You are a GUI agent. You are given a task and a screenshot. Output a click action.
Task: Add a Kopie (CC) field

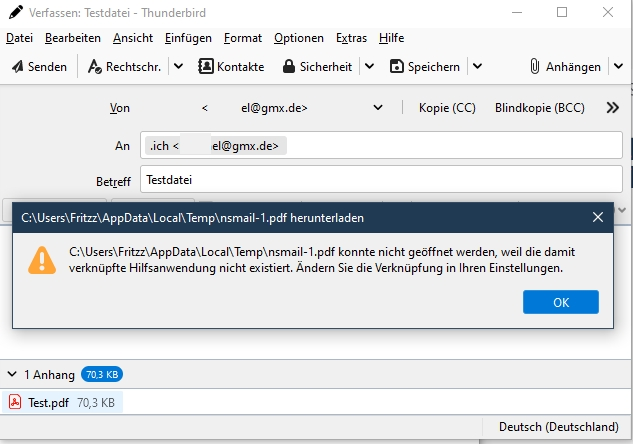pos(447,108)
